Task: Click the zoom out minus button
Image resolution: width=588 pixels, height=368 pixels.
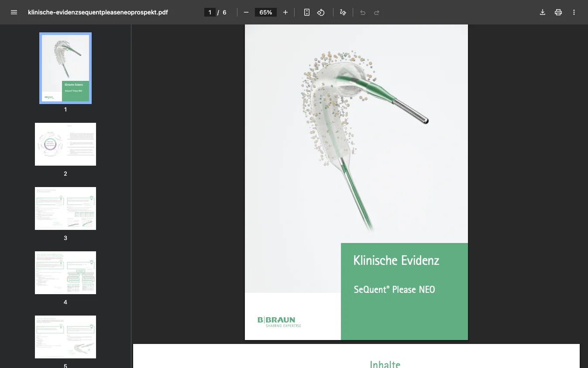Action: (x=246, y=12)
